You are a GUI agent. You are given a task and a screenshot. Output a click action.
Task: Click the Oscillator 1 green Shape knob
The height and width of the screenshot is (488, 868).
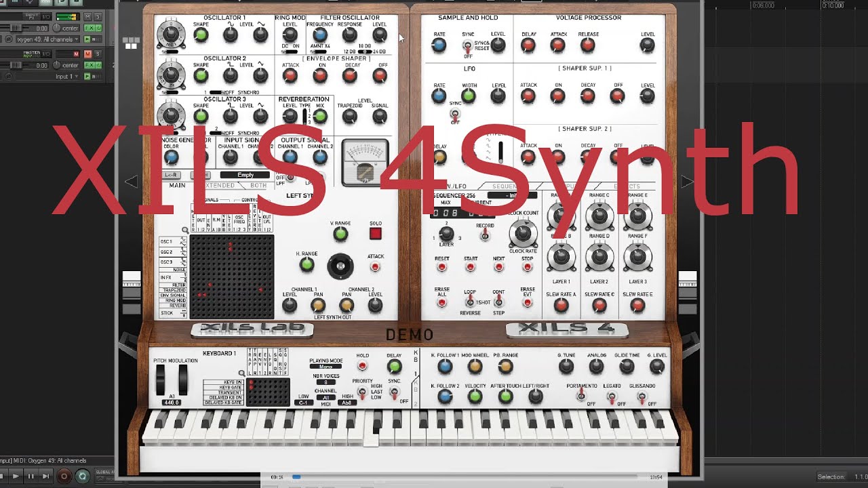[201, 35]
